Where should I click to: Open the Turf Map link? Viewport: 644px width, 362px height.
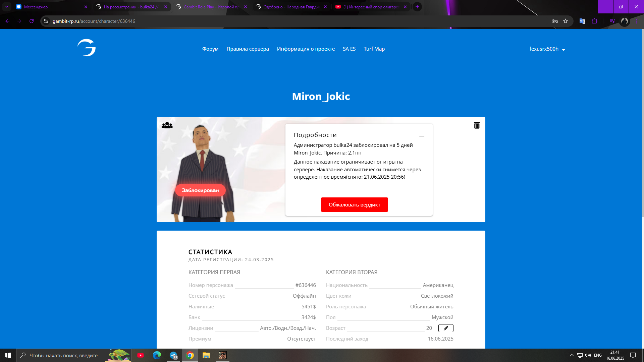point(374,49)
